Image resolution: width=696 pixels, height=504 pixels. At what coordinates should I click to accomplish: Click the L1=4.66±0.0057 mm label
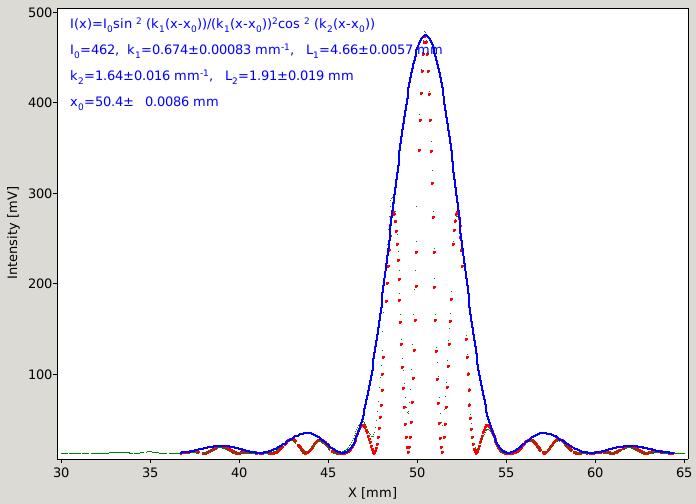point(374,50)
